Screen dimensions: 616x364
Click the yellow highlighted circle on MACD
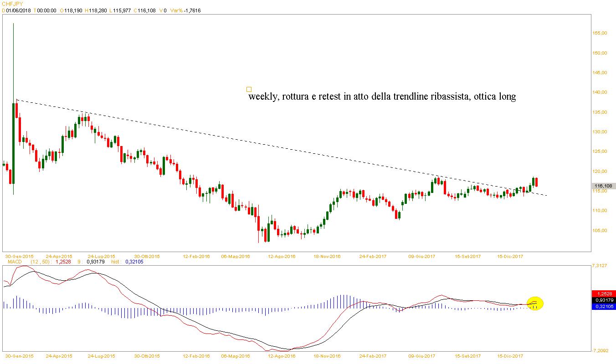pyautogui.click(x=535, y=303)
